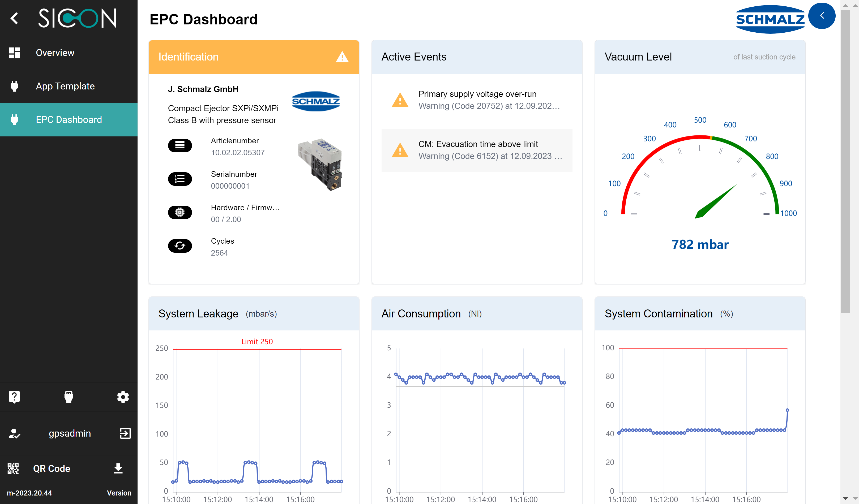
Task: Click the Cycles refresh icon
Action: (x=180, y=246)
